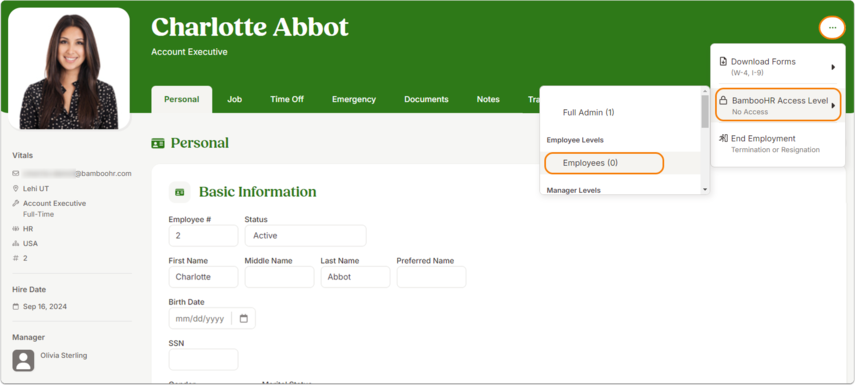Open the Time Off tab
855x385 pixels.
coord(287,99)
